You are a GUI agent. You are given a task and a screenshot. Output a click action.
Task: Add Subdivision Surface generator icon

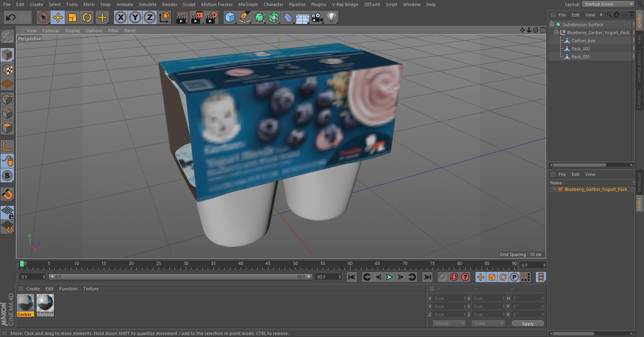259,17
